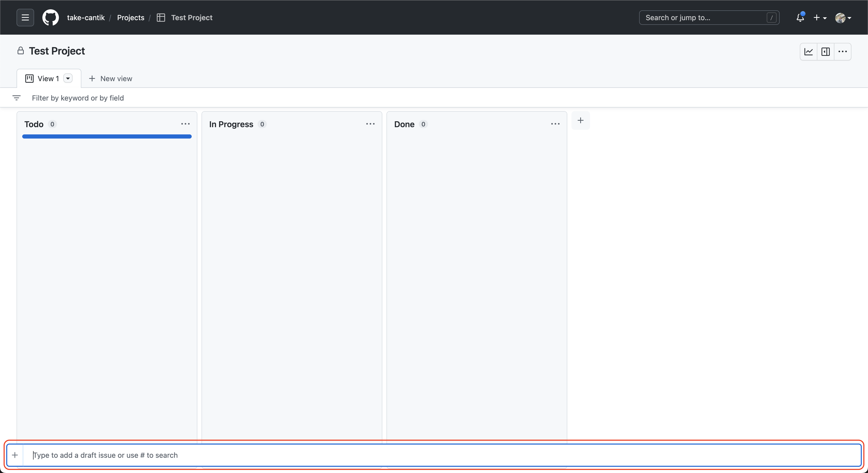Viewport: 868px width, 473px height.
Task: Open the project three-dot menu
Action: (842, 52)
